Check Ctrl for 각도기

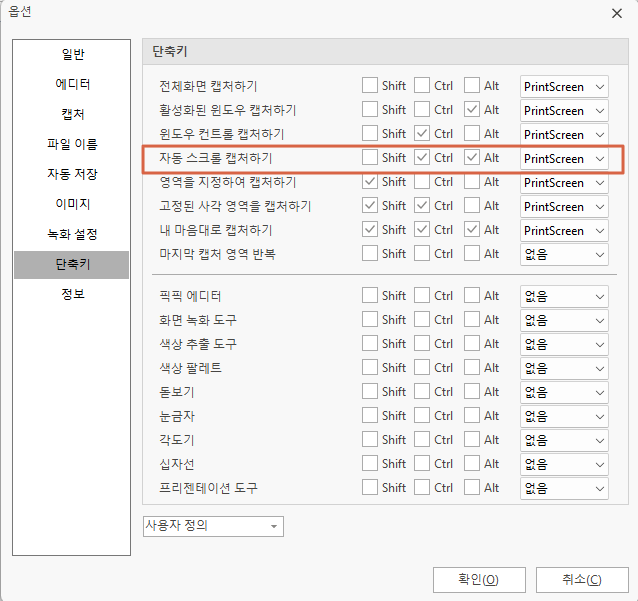coord(422,439)
